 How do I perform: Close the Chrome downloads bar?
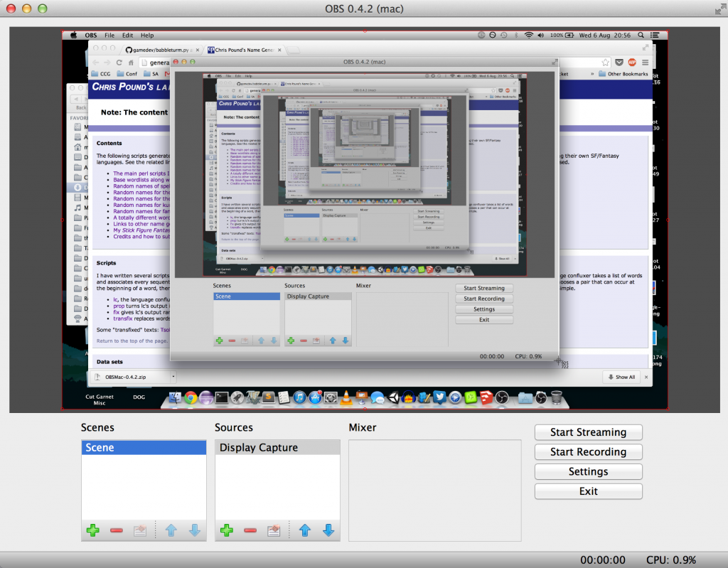click(x=646, y=377)
